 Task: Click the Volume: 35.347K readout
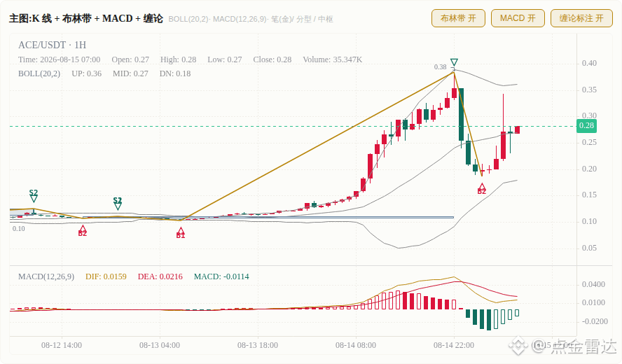point(333,59)
